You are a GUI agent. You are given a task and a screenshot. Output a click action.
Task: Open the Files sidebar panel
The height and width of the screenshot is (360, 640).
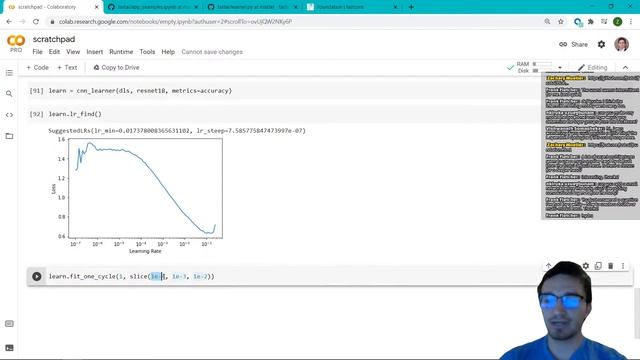click(x=9, y=136)
